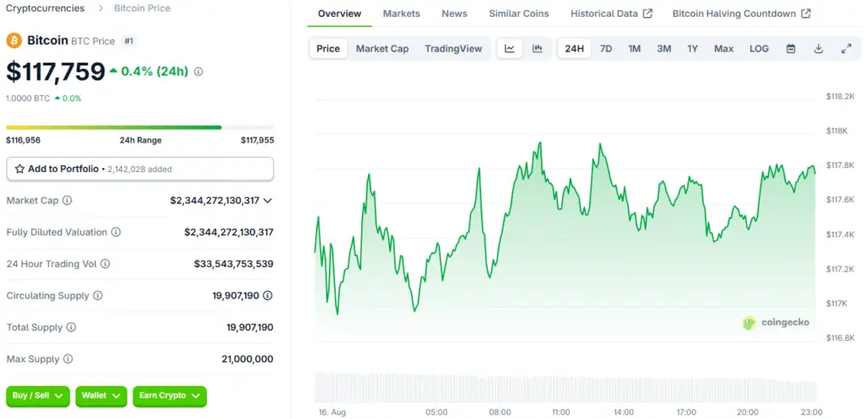868x419 pixels.
Task: Click the 24h Range progress bar
Action: [x=140, y=127]
